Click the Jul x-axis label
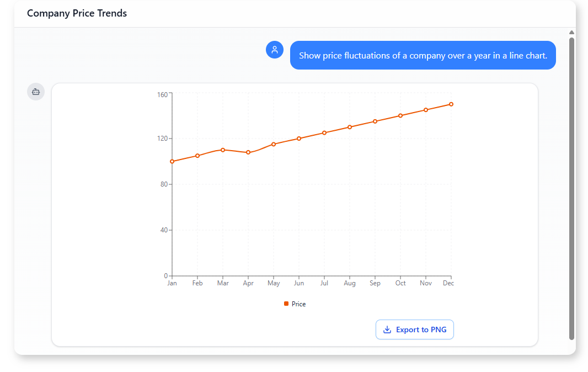 pyautogui.click(x=324, y=283)
